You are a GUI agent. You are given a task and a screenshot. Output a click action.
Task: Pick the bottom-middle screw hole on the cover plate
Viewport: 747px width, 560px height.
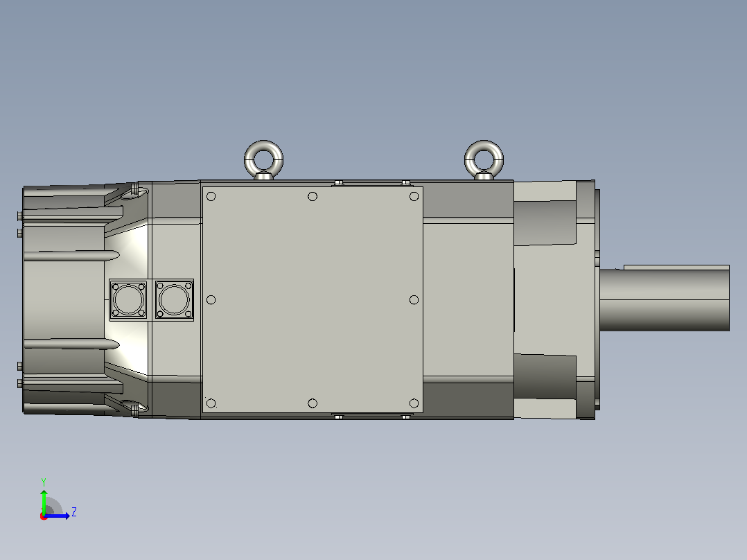click(313, 403)
